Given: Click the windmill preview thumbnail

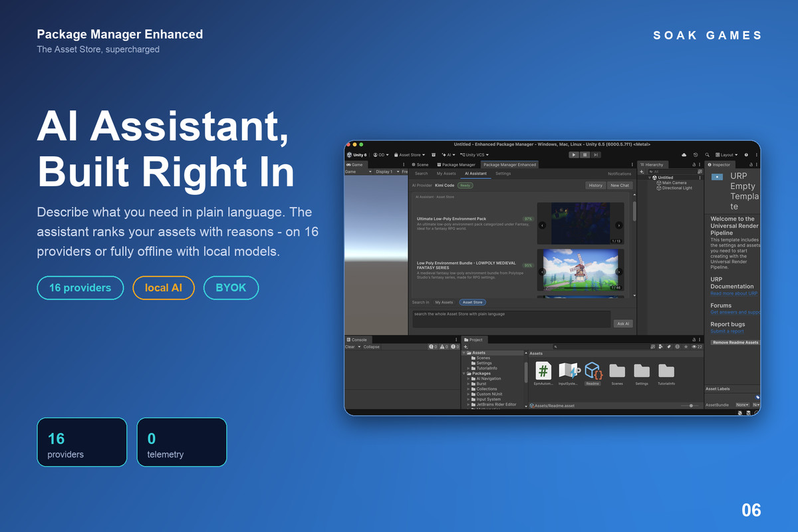Looking at the screenshot, I should 581,270.
